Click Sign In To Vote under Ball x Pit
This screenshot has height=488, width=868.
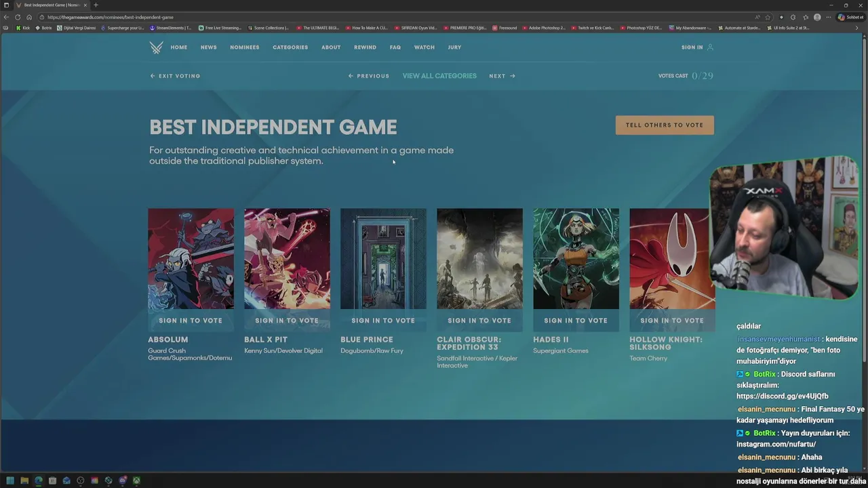(287, 321)
